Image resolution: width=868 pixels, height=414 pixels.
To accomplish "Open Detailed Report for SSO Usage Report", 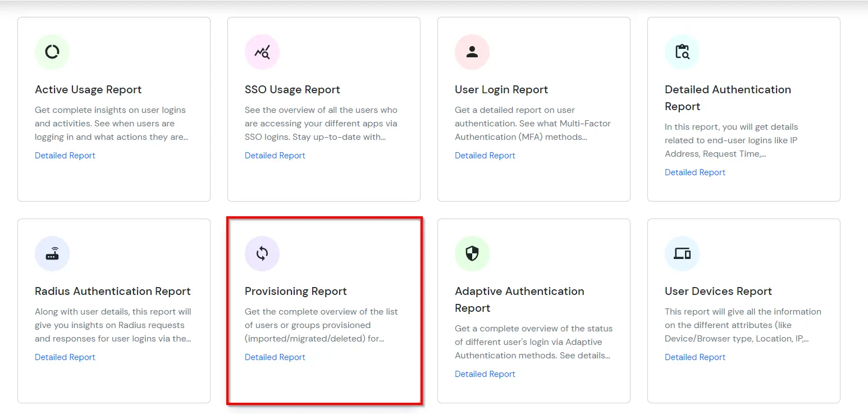I will point(275,155).
